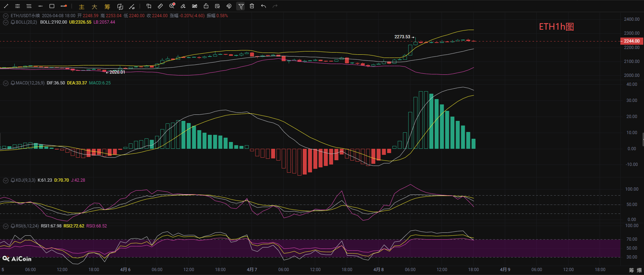Image resolution: width=644 pixels, height=275 pixels.
Task: Toggle the MACD indicator alert bell
Action: coord(13,83)
